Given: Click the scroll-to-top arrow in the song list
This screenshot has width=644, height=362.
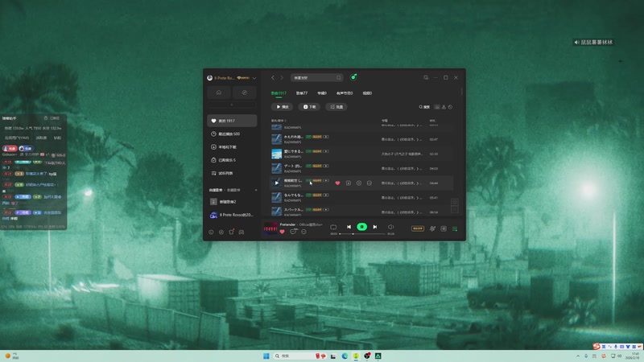Looking at the screenshot, I should click(x=455, y=210).
